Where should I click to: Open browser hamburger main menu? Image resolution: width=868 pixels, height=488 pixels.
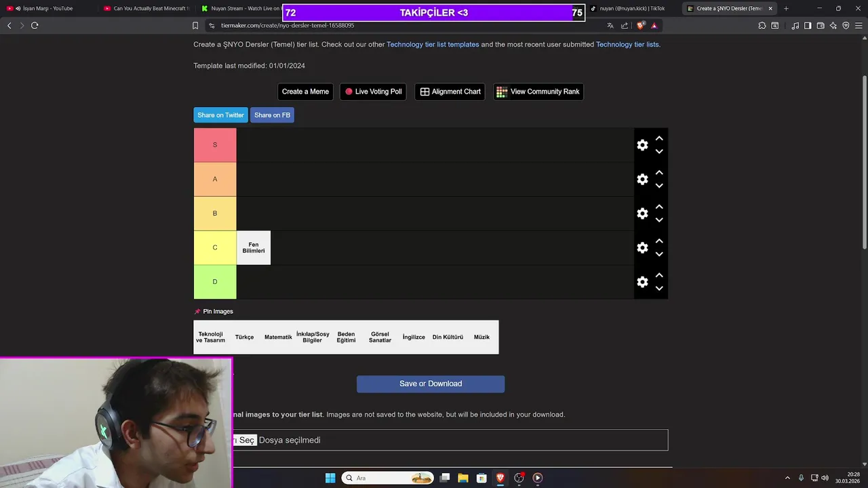(x=859, y=26)
